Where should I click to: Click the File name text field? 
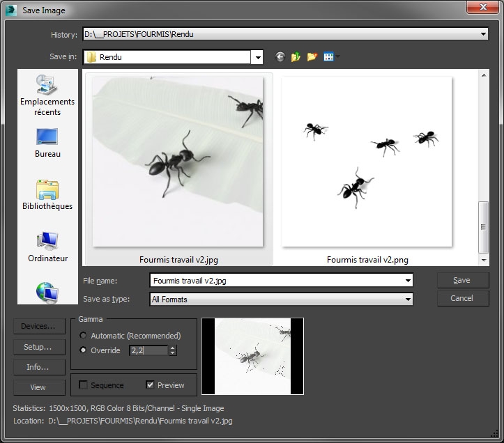tap(277, 281)
